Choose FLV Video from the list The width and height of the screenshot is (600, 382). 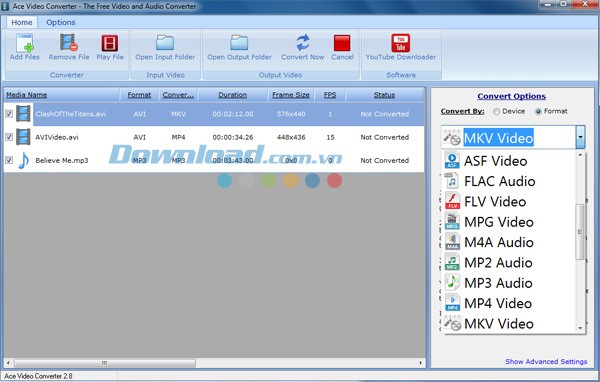(x=495, y=201)
